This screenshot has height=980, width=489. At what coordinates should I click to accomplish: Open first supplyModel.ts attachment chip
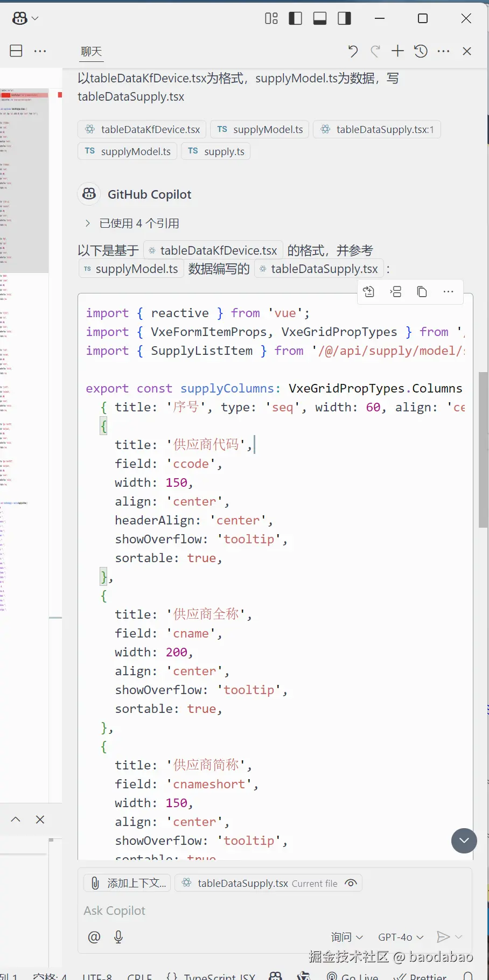pos(260,129)
